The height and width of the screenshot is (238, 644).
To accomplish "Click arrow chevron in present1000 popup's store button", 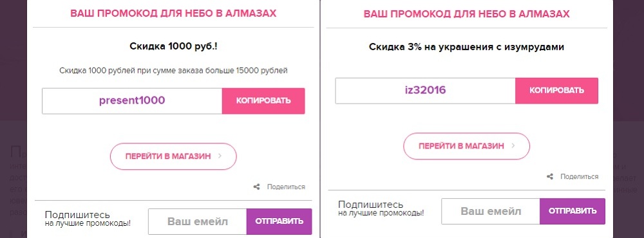I will pos(220,156).
